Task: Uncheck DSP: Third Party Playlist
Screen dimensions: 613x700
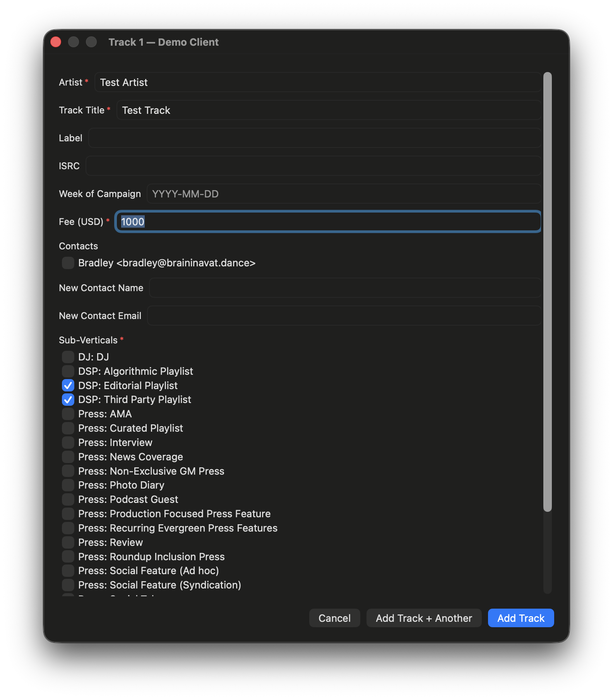Action: (x=68, y=400)
